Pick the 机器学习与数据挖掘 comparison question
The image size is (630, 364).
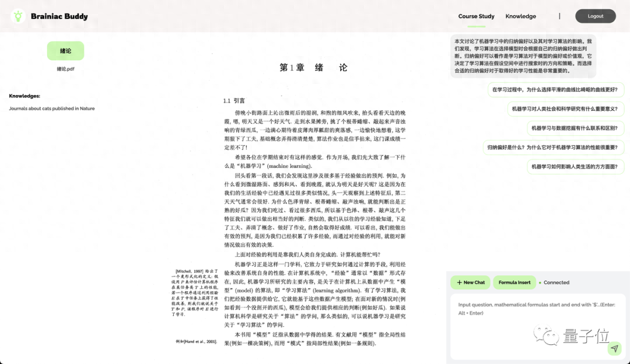[x=575, y=128]
